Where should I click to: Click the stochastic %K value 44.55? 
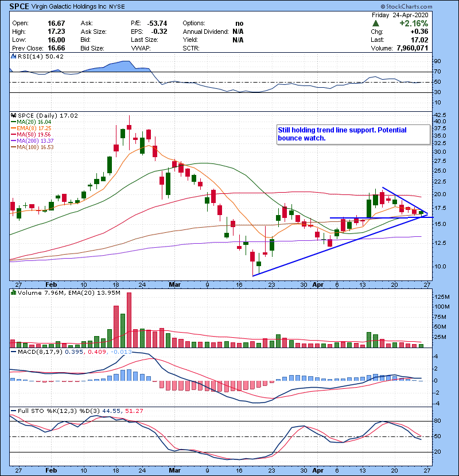point(111,411)
